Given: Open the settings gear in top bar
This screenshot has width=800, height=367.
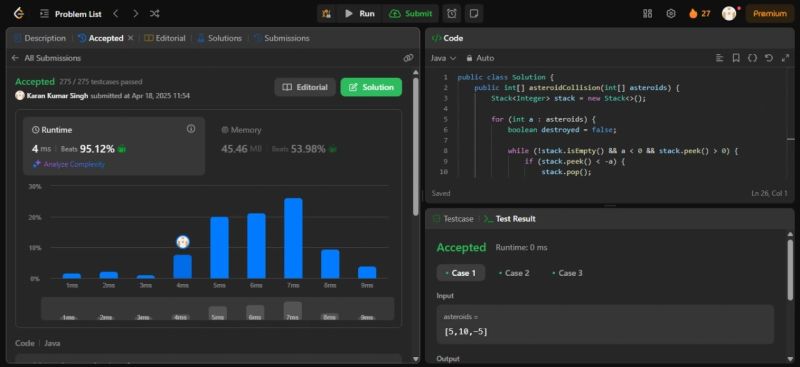Looking at the screenshot, I should 671,14.
